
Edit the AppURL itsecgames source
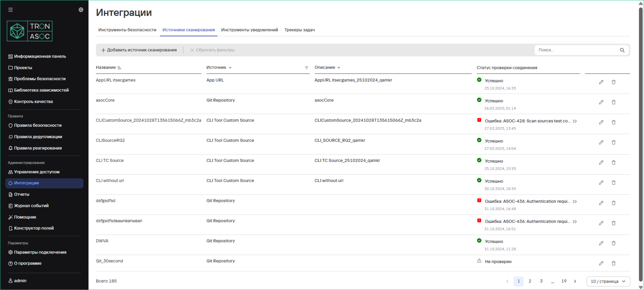tap(601, 82)
